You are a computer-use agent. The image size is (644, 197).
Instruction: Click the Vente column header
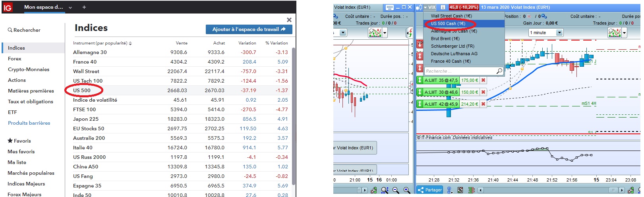click(182, 43)
